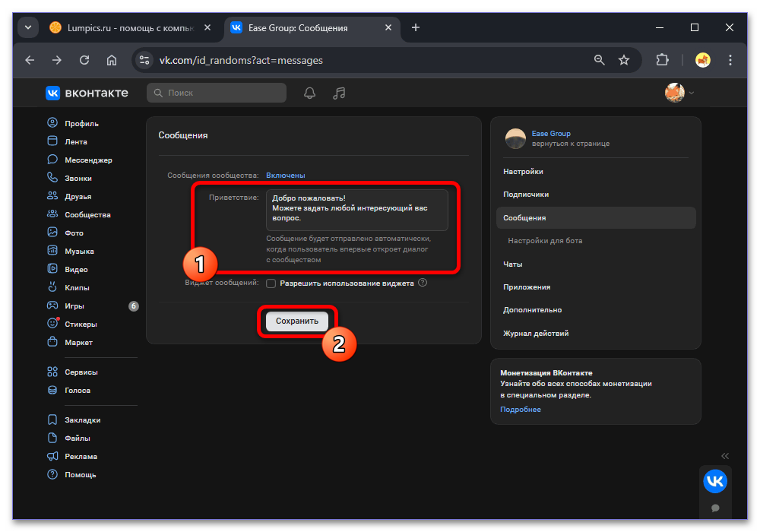Image resolution: width=760 pixels, height=532 pixels.
Task: Click into the Приветствие greeting text box
Action: coord(356,210)
